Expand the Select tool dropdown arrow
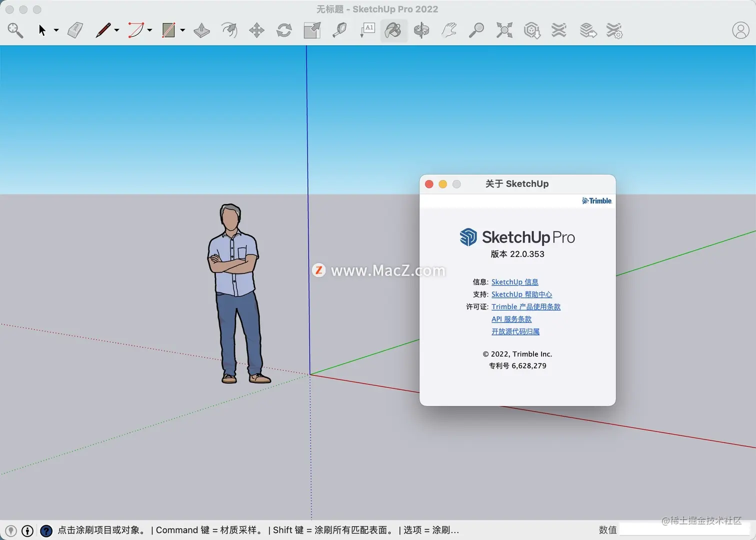The width and height of the screenshot is (756, 540). click(56, 30)
